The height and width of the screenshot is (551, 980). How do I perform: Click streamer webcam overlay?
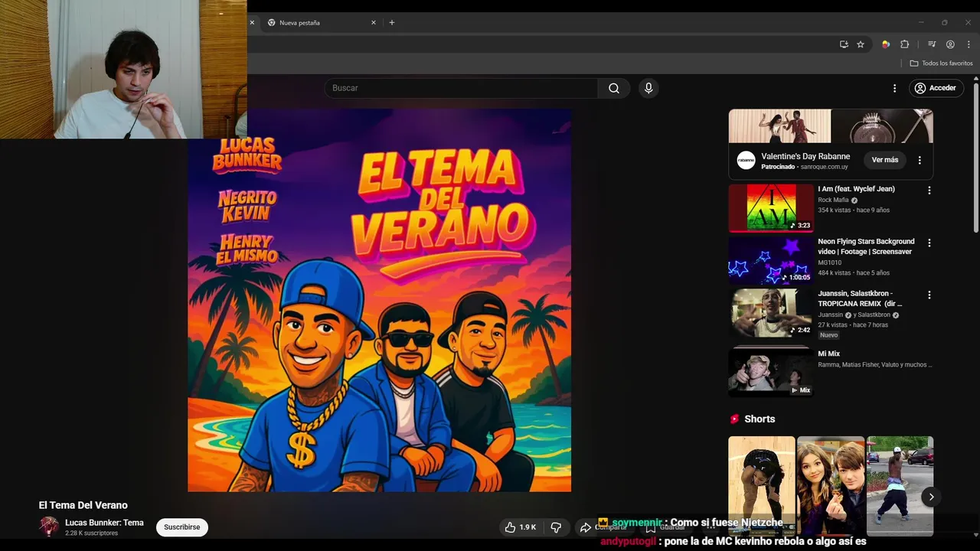click(x=123, y=69)
